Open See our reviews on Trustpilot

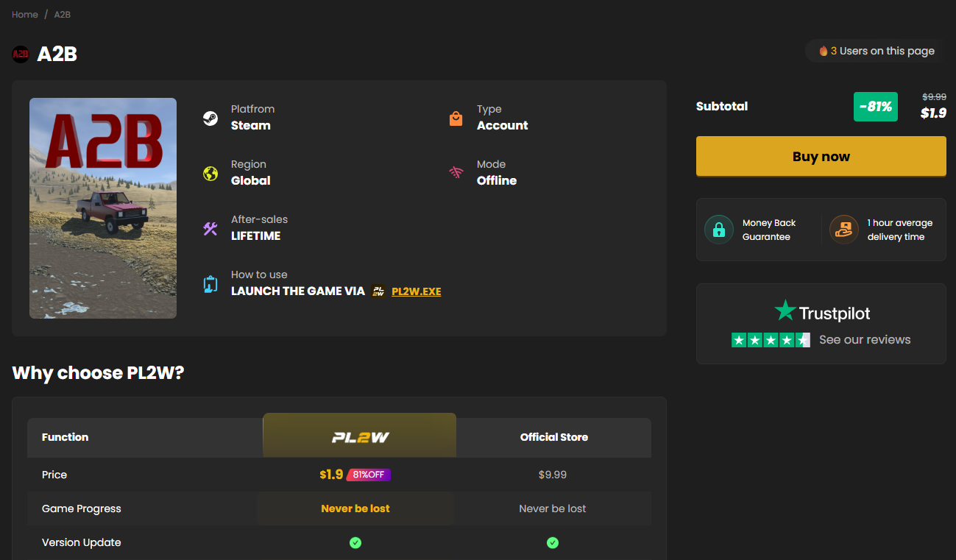click(x=865, y=340)
